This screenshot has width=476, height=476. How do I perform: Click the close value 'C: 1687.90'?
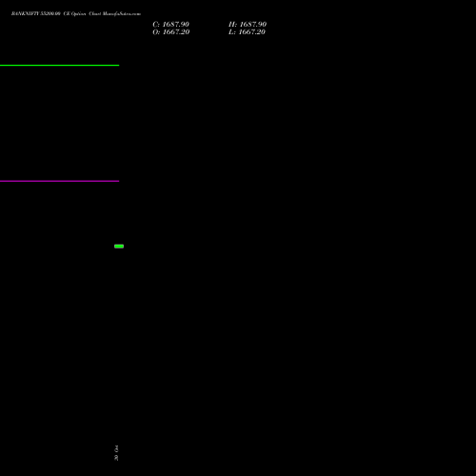[170, 25]
